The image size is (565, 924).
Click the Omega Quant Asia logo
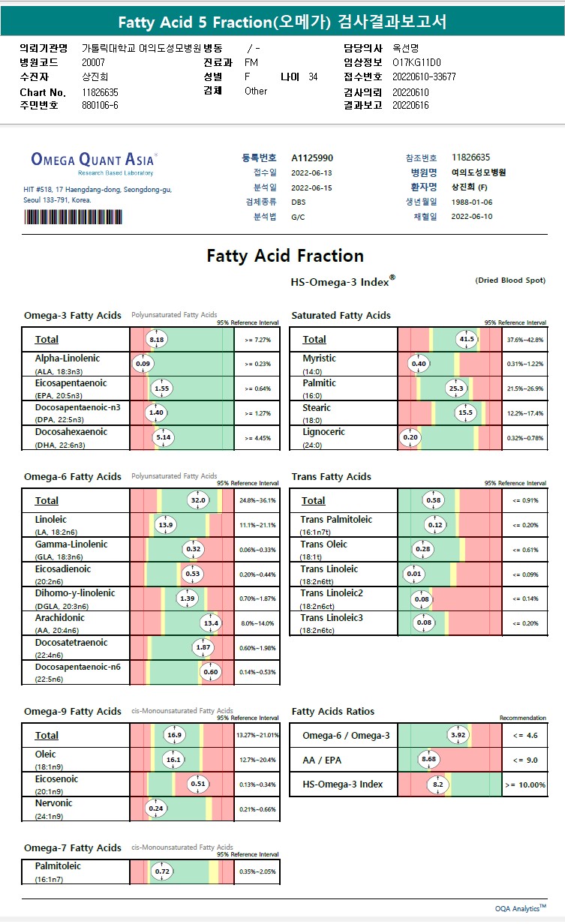(x=93, y=162)
